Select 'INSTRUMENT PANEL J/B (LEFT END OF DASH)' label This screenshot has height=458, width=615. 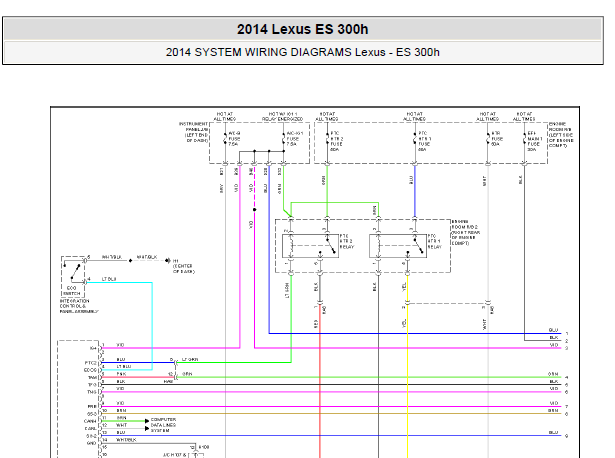coord(193,132)
